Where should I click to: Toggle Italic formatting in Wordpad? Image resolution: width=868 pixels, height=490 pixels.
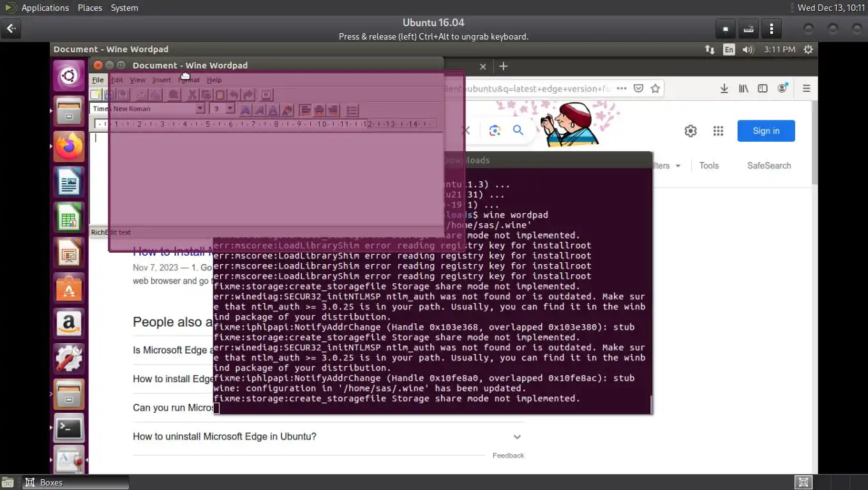[x=259, y=110]
